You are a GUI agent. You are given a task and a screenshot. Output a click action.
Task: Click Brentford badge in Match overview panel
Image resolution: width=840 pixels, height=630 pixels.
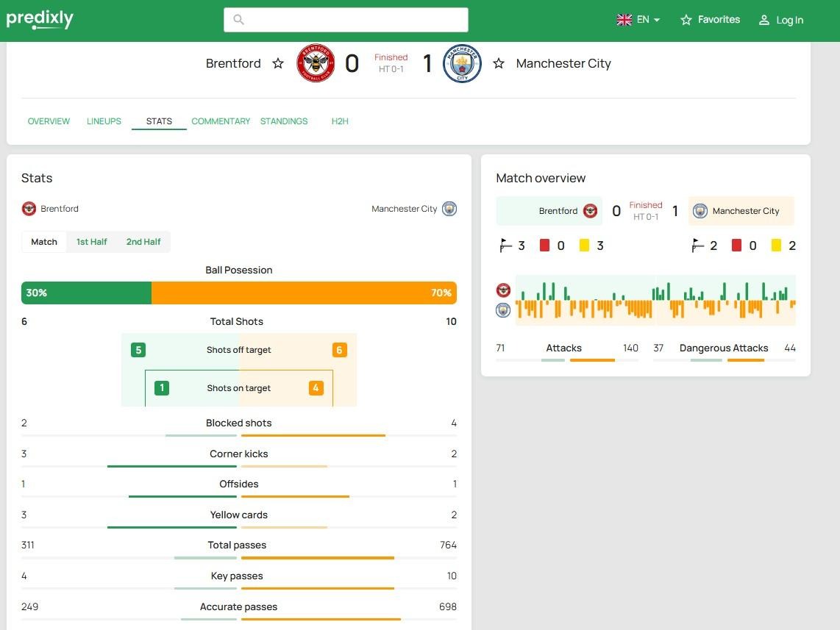click(590, 211)
